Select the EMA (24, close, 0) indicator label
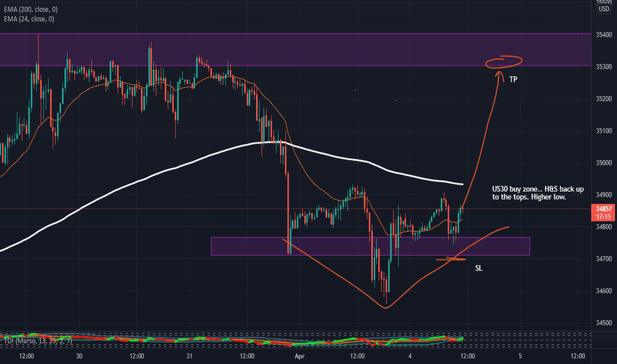The image size is (617, 364). coord(29,19)
